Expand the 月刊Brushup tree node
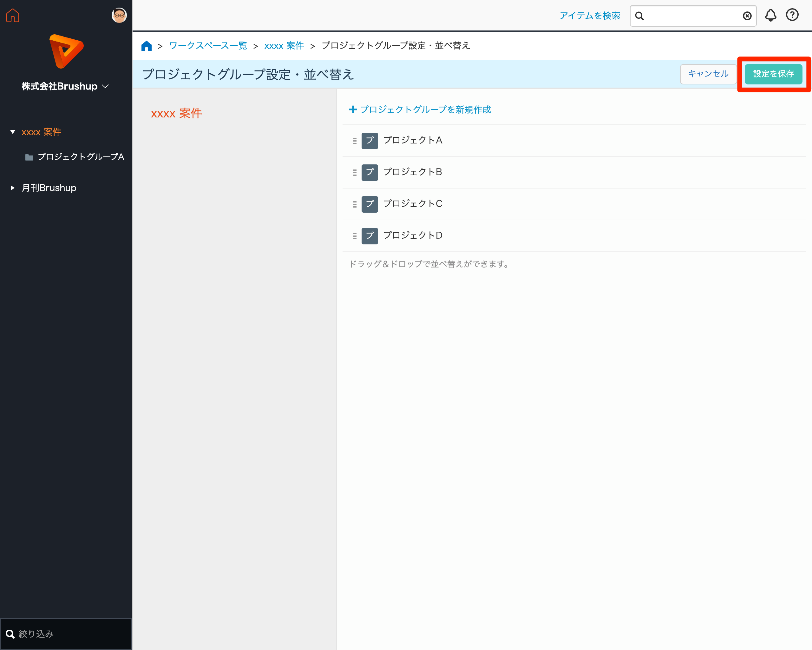Image resolution: width=812 pixels, height=650 pixels. [x=12, y=188]
